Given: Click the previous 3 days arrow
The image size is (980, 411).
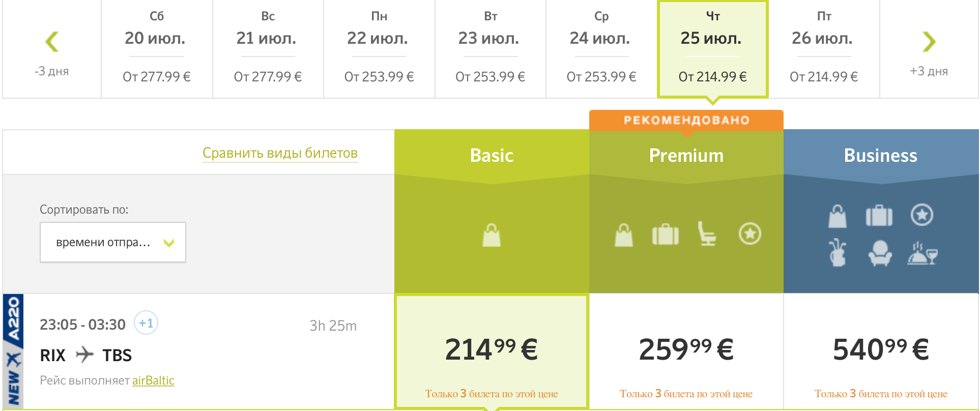Looking at the screenshot, I should (52, 42).
